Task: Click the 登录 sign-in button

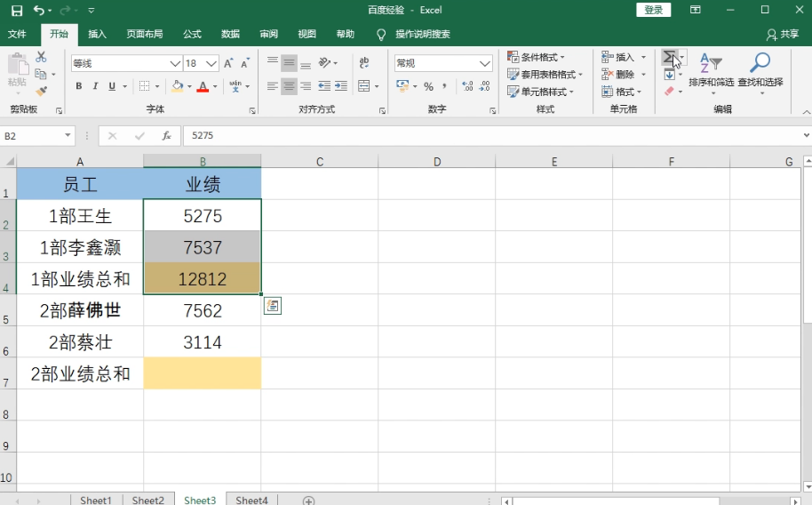Action: (x=654, y=10)
